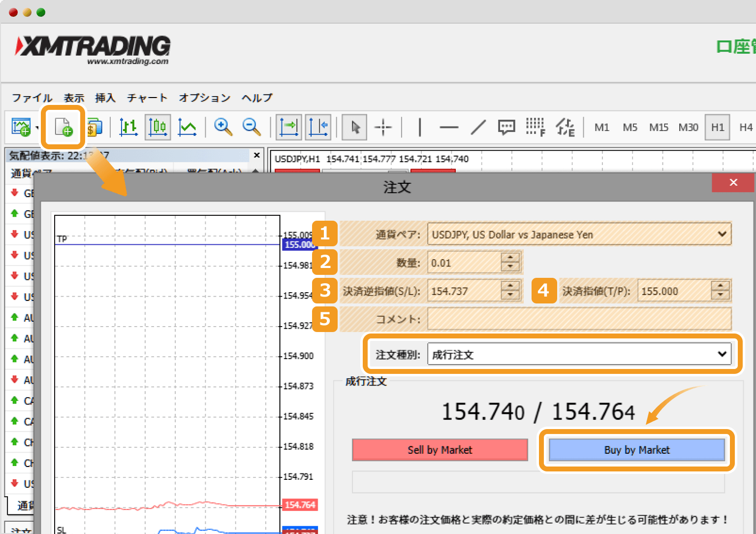The image size is (756, 534).
Task: Open the チャート menu
Action: tap(147, 98)
